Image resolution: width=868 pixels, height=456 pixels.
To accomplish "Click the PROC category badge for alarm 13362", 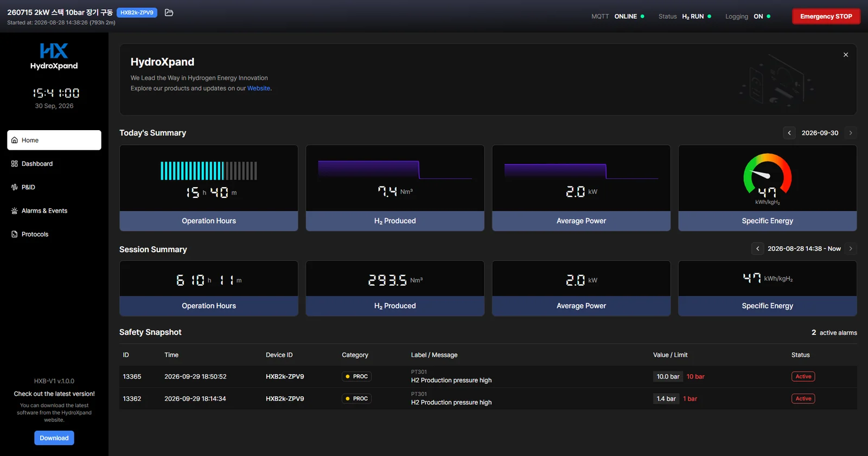I will tap(356, 399).
